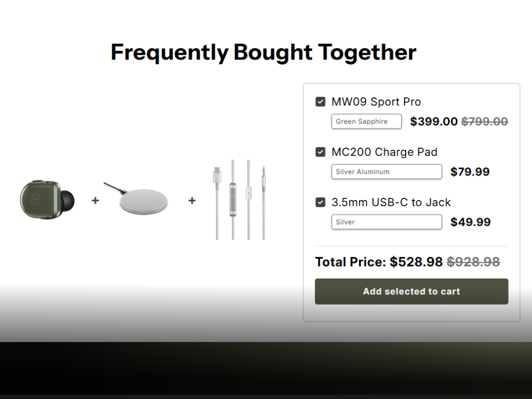
Task: Expand the Silver Aluminum variant dropdown
Action: (x=387, y=172)
